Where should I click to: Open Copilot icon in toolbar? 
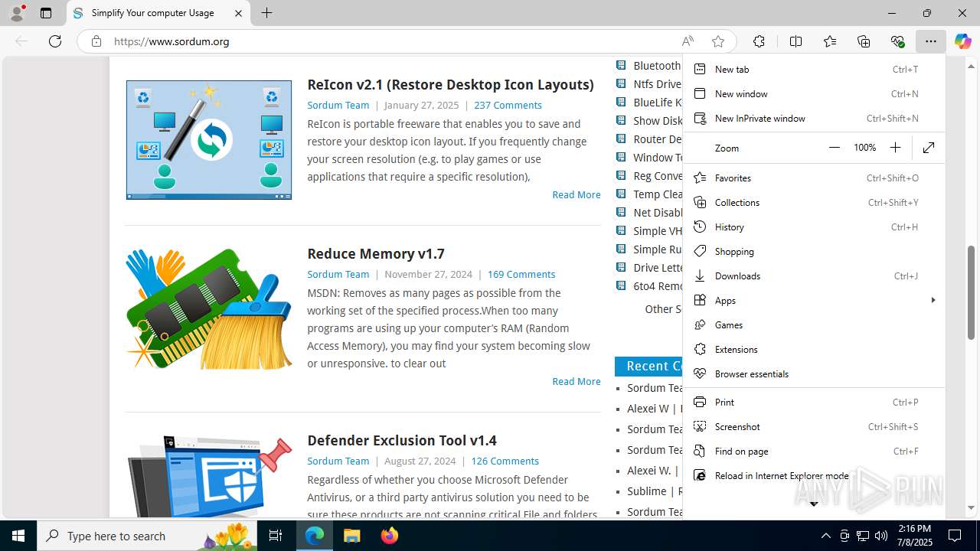click(962, 41)
